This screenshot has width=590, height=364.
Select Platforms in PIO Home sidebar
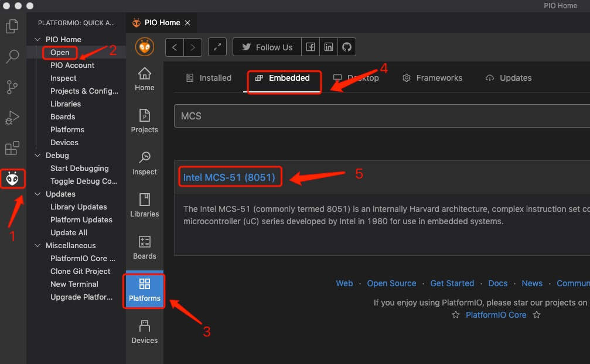click(x=145, y=291)
